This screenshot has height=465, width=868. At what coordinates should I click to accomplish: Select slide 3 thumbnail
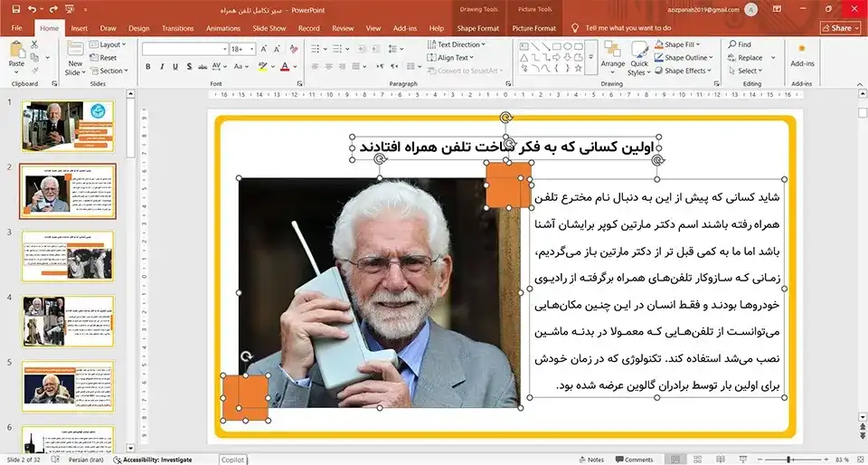coord(68,256)
